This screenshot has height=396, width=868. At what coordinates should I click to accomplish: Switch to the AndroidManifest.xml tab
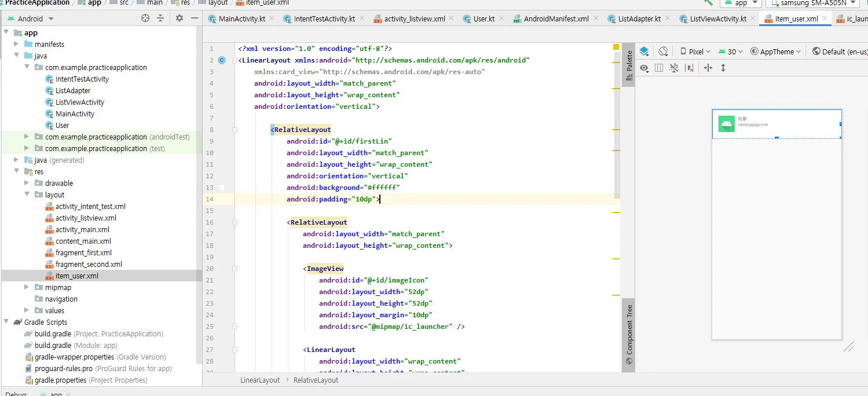556,19
